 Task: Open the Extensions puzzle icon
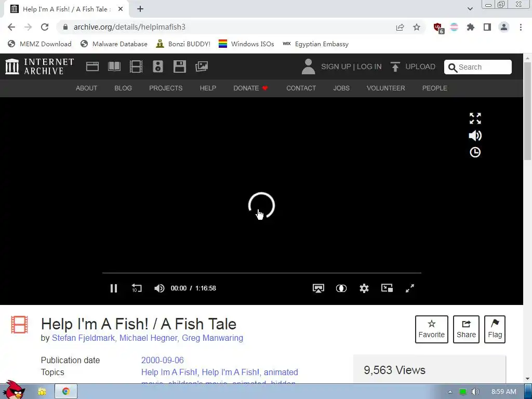(471, 27)
